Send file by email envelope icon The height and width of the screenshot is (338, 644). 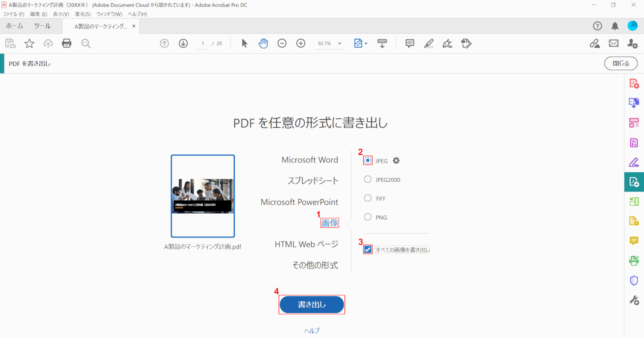tap(613, 43)
